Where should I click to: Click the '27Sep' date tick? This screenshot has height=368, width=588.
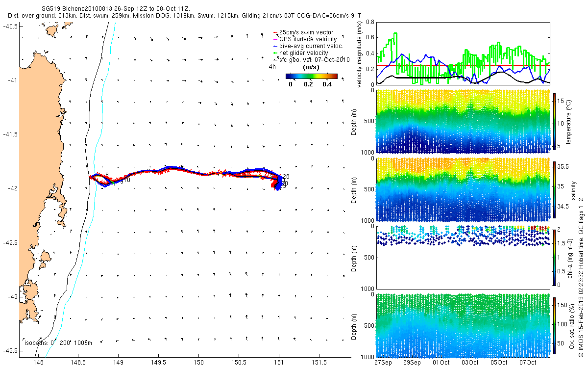tap(382, 363)
